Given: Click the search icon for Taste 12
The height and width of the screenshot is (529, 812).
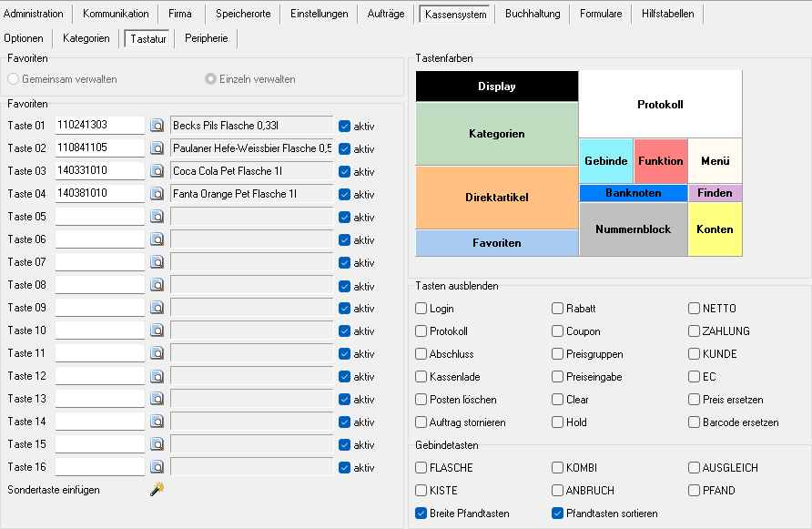Looking at the screenshot, I should pyautogui.click(x=157, y=376).
